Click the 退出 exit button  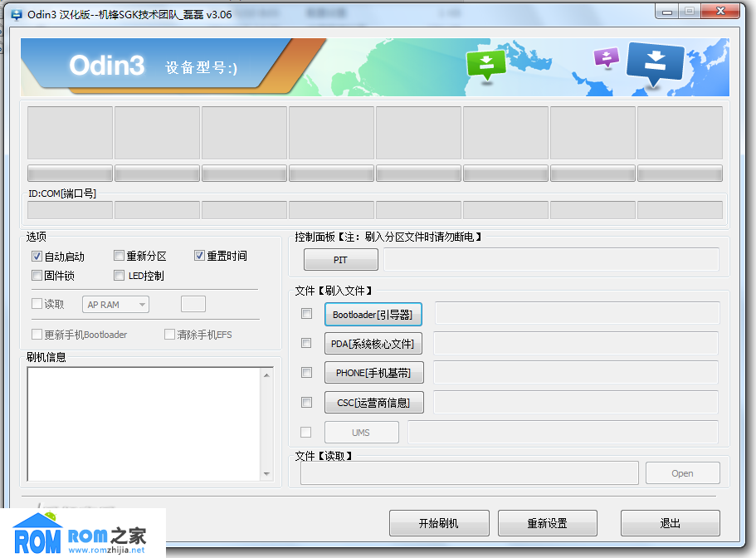point(671,523)
